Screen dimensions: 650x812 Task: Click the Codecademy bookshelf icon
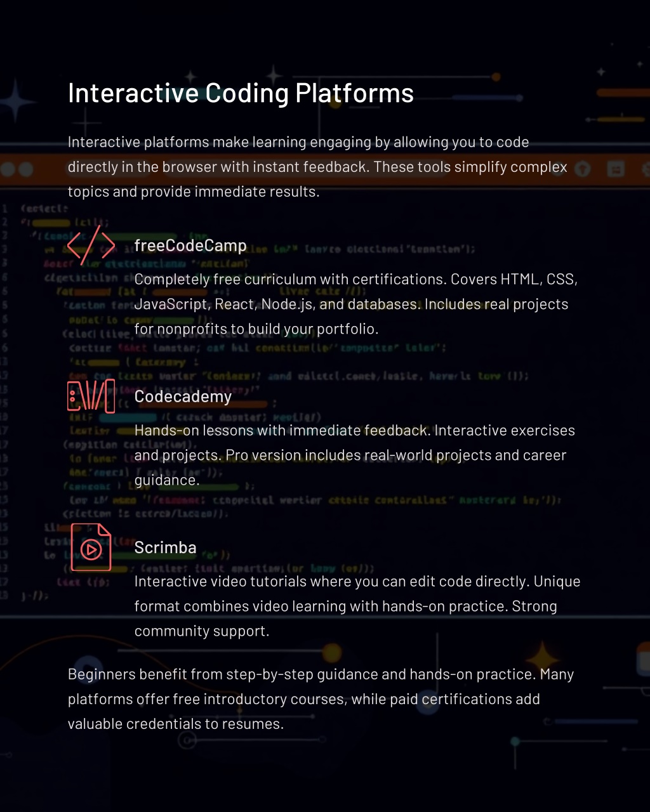(91, 396)
